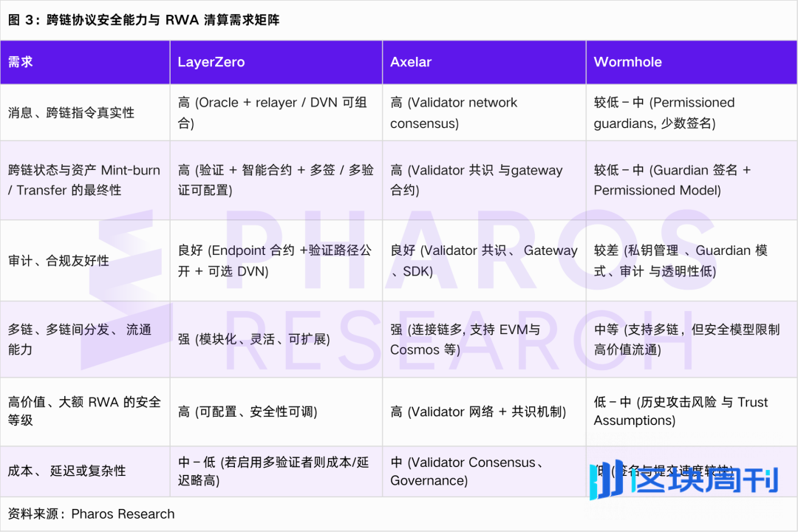This screenshot has width=798, height=532.
Task: Select the 高价值、大额 RWA 的安全等级 label
Action: [81, 412]
